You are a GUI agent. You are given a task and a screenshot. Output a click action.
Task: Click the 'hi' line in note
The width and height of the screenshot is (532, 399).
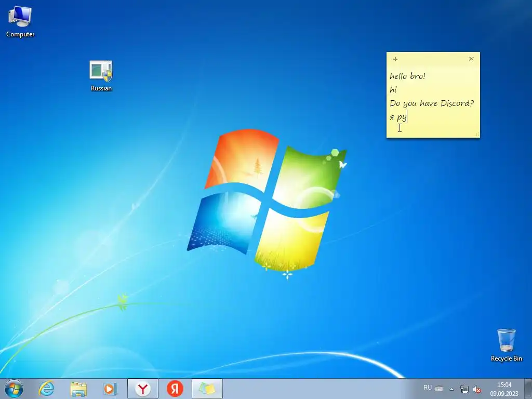[x=393, y=89]
